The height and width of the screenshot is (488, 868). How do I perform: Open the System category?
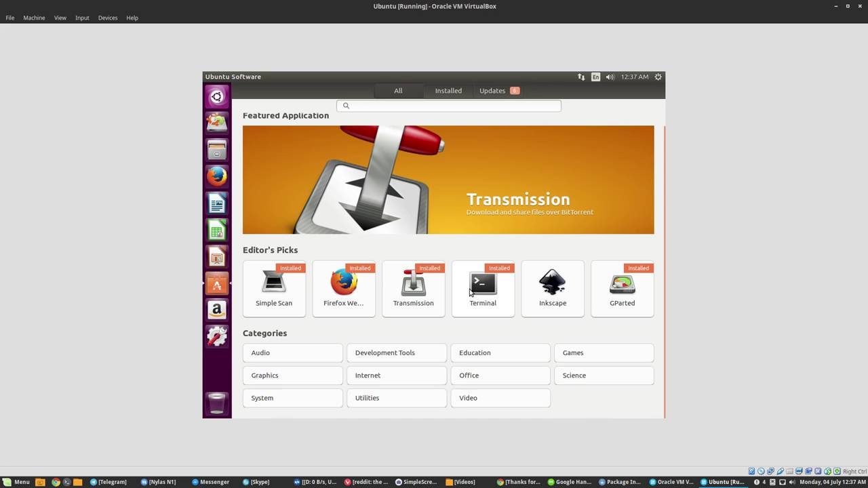tap(293, 398)
